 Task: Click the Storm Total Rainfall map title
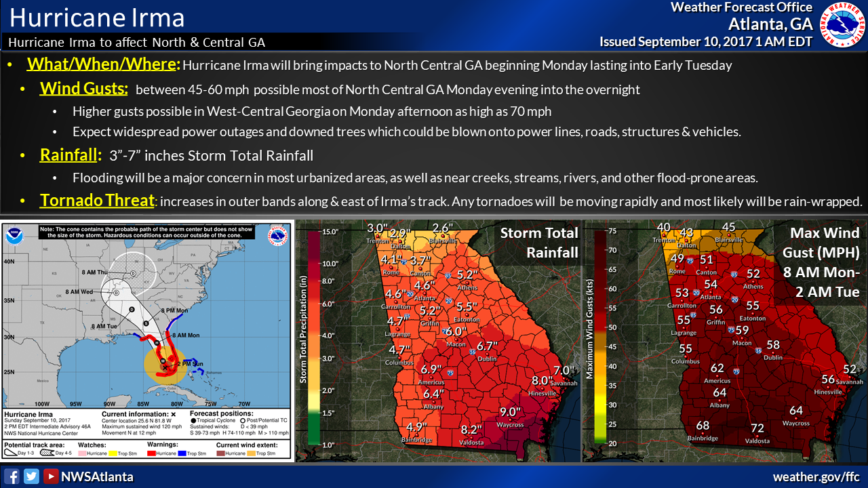(x=539, y=243)
